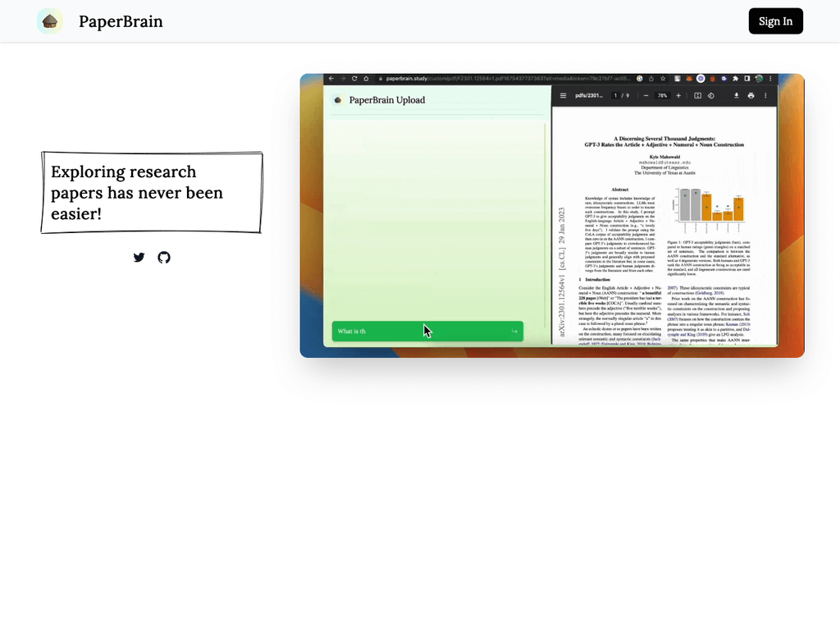Click the PaperBrain Upload demo preview image

(x=552, y=216)
